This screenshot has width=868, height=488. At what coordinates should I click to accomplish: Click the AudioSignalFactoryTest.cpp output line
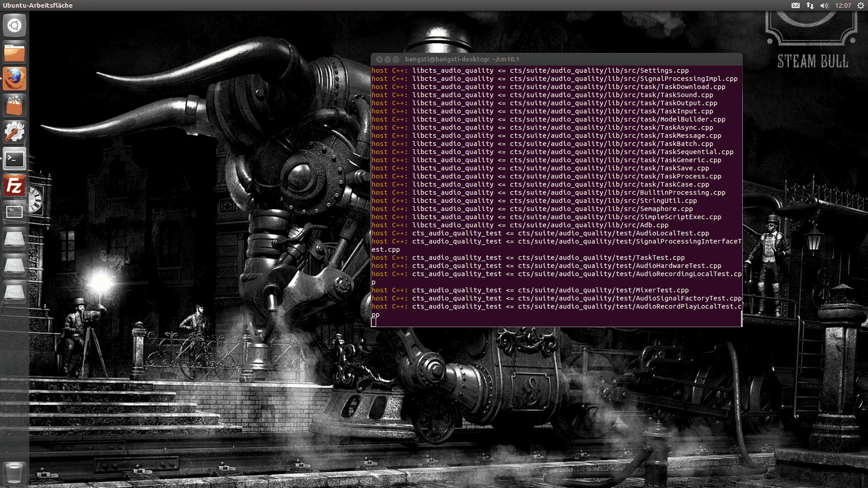pyautogui.click(x=557, y=298)
